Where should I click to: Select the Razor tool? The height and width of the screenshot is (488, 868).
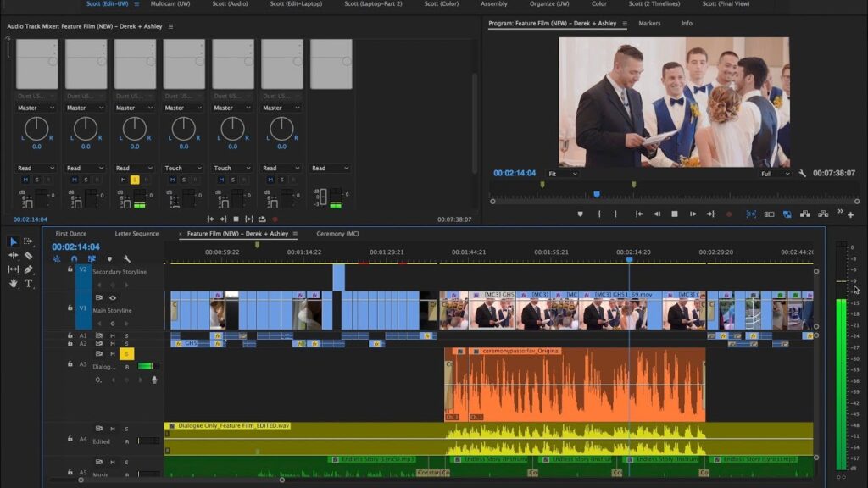point(28,255)
